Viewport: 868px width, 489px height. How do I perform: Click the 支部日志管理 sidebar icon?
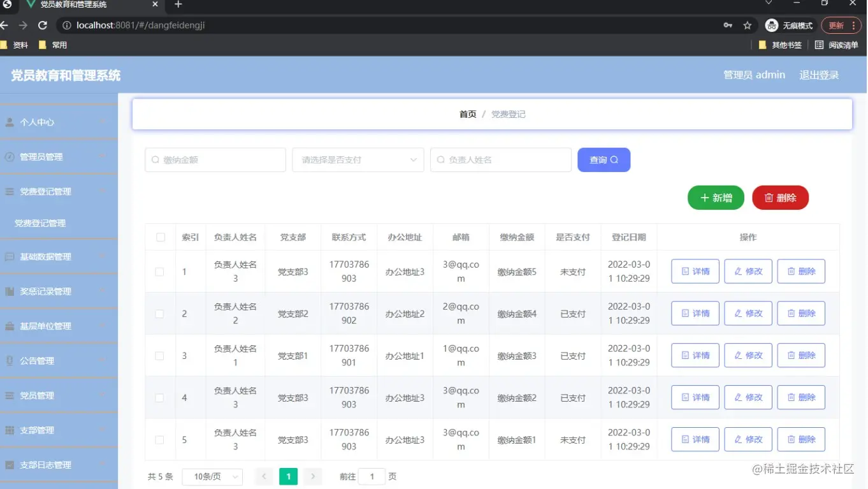10,465
